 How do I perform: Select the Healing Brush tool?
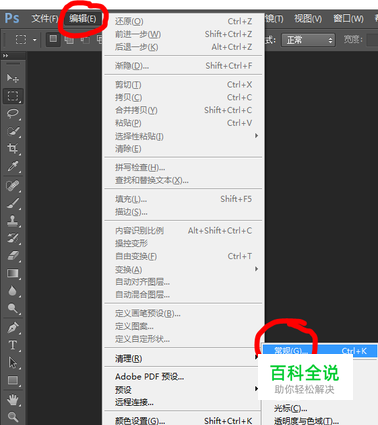tap(13, 185)
